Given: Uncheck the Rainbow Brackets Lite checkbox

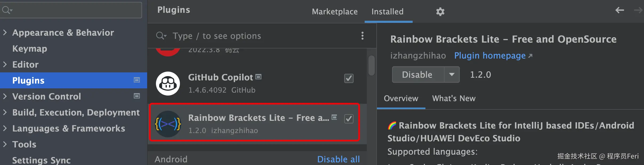Looking at the screenshot, I should [349, 119].
